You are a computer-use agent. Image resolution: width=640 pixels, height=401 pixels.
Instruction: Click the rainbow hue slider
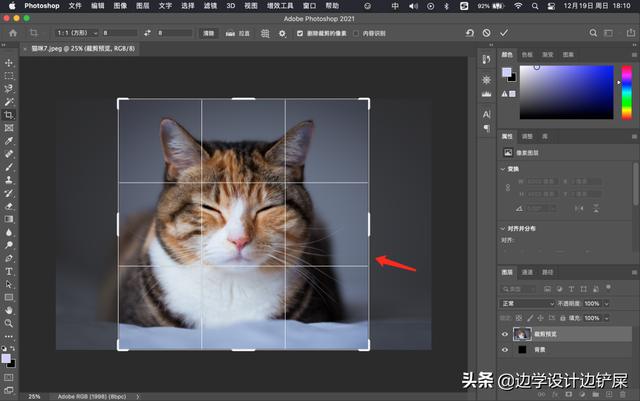tap(626, 92)
